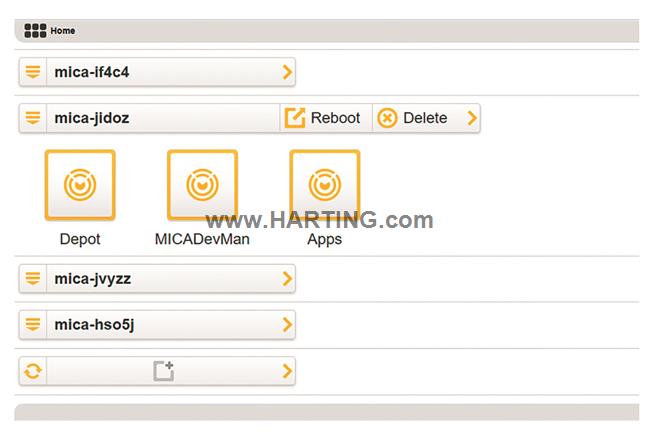Open mica-jvyzz with its right chevron
This screenshot has width=645, height=440.
(x=287, y=279)
